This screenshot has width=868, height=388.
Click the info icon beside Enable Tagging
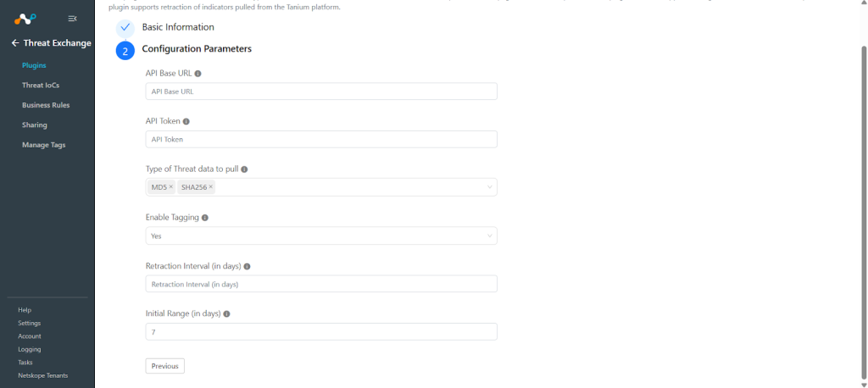tap(205, 218)
